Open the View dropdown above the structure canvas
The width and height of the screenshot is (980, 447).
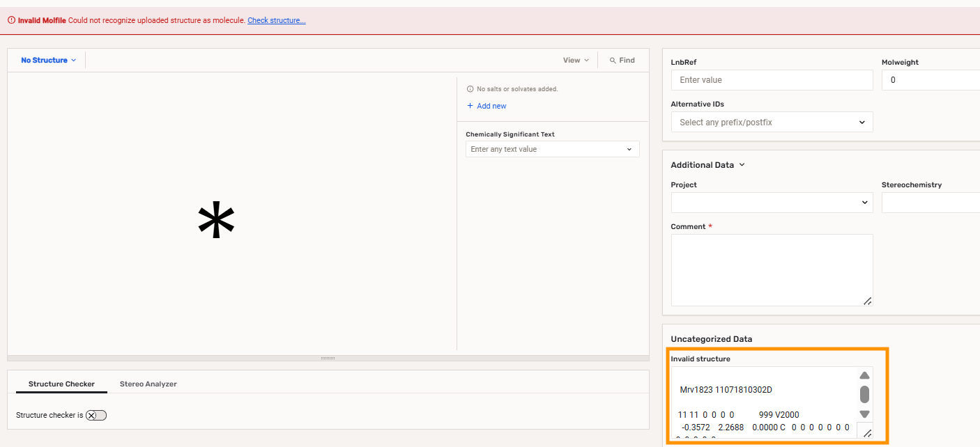coord(575,60)
